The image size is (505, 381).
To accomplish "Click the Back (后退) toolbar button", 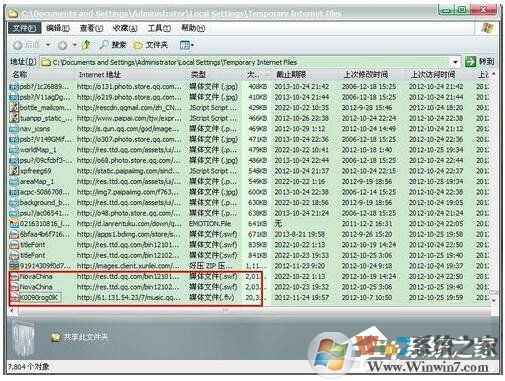I will point(27,45).
